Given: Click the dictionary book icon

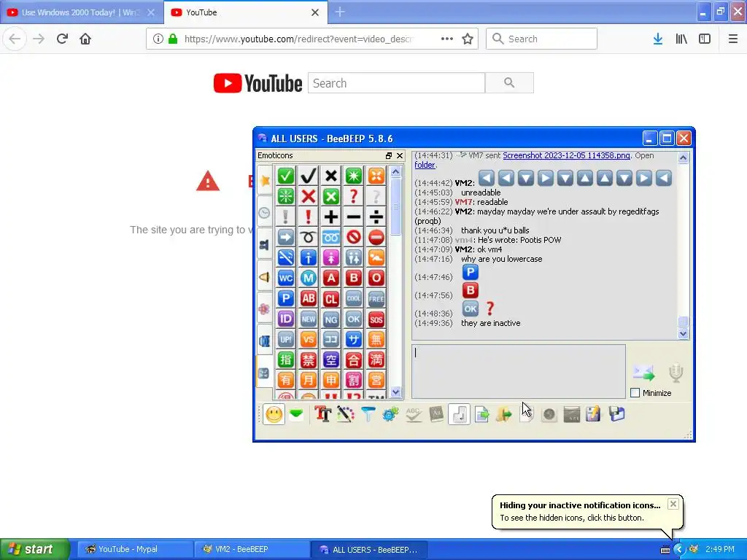Looking at the screenshot, I should (x=436, y=414).
